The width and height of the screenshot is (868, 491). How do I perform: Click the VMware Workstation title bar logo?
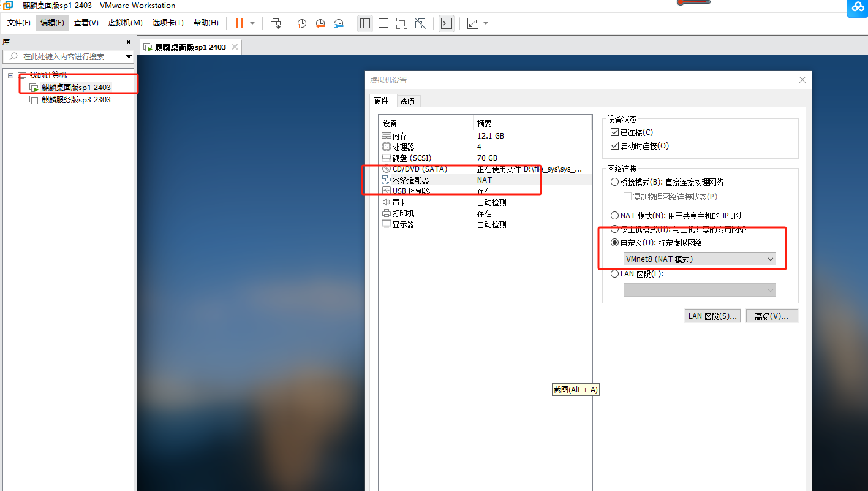tap(9, 6)
